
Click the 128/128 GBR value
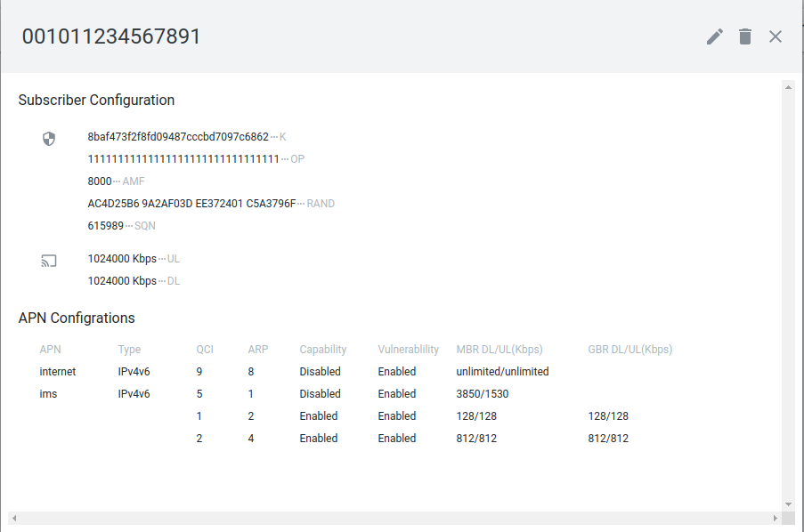[608, 416]
